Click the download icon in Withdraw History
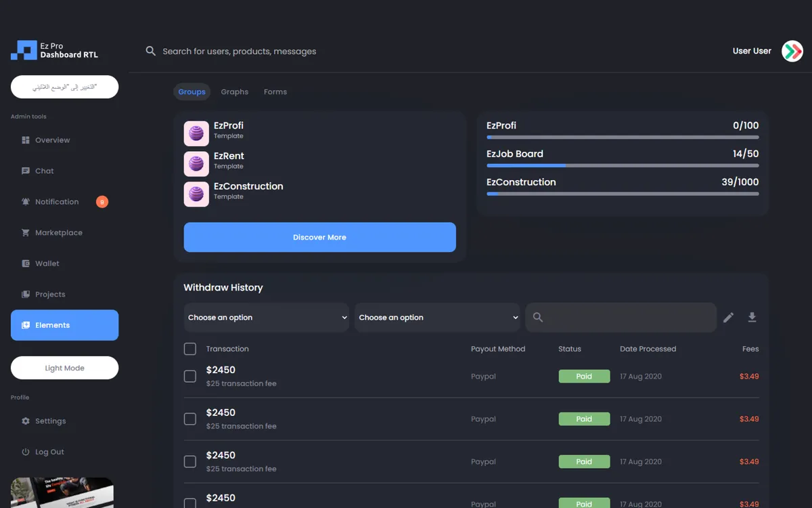The height and width of the screenshot is (508, 812). click(752, 317)
